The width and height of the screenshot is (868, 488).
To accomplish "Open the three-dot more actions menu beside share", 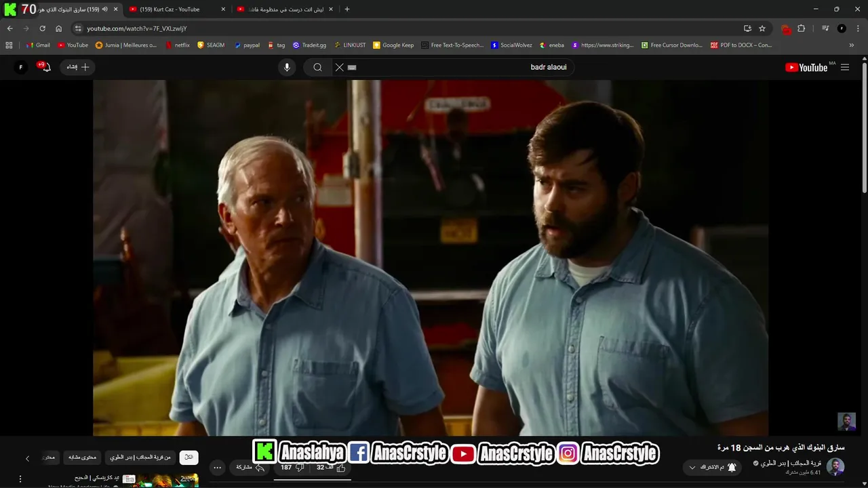I will 218,468.
